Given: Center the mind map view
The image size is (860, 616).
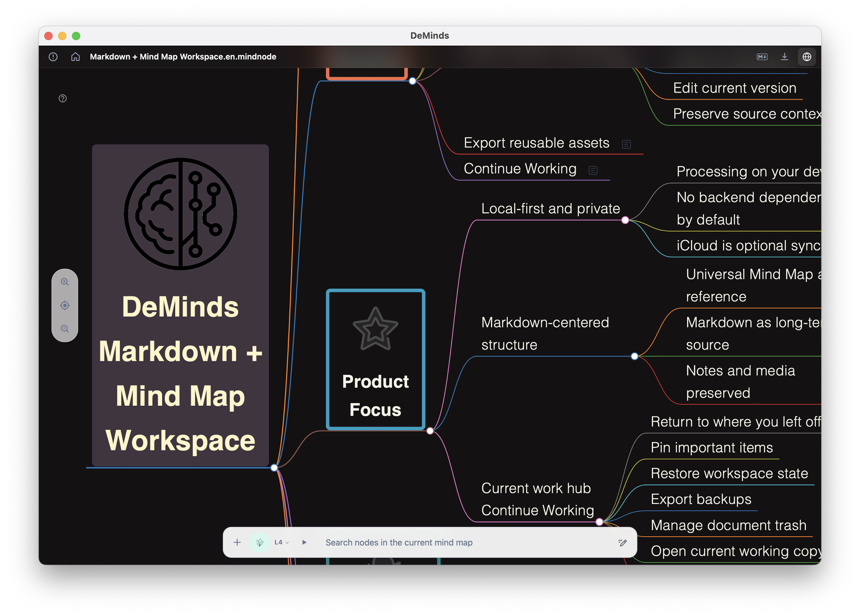Looking at the screenshot, I should point(65,305).
